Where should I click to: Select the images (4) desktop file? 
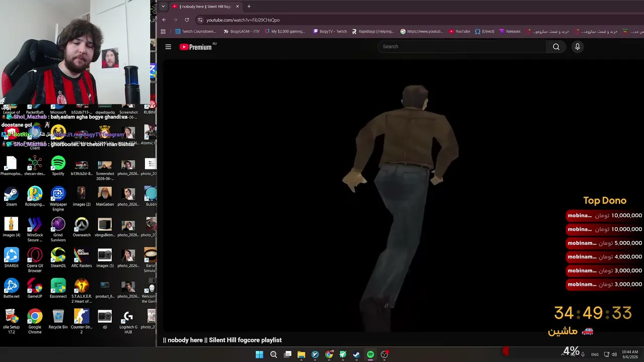point(11,228)
